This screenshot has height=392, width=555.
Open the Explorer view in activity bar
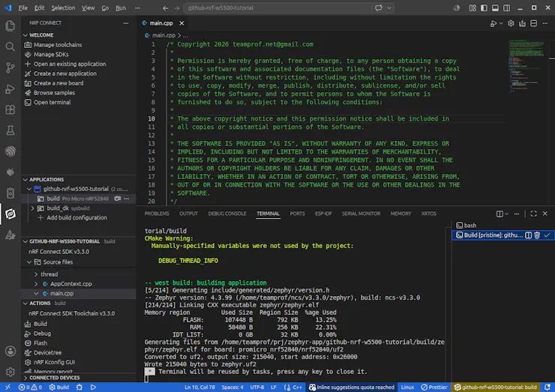click(10, 25)
